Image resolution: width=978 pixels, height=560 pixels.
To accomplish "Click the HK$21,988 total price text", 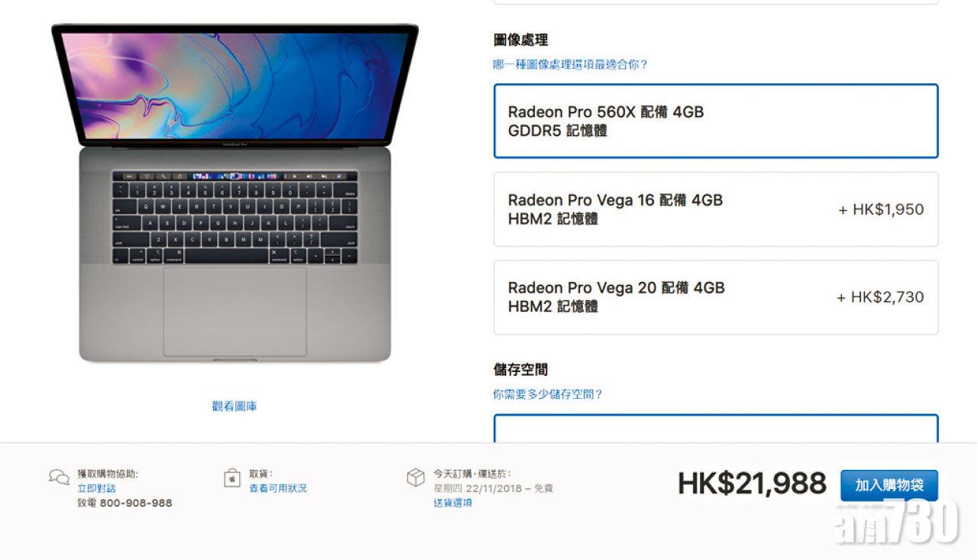I will (752, 484).
